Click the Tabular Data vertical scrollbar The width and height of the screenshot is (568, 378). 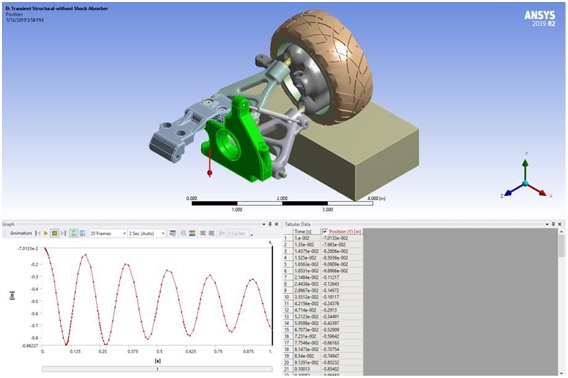[x=561, y=302]
